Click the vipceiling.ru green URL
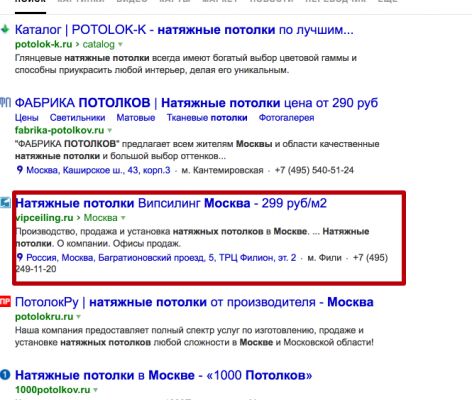 pos(44,218)
